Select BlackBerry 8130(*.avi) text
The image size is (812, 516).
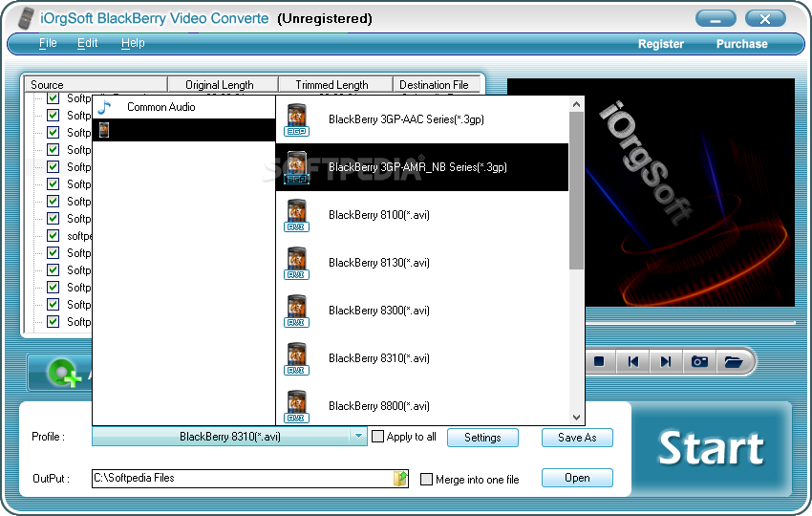(x=379, y=263)
